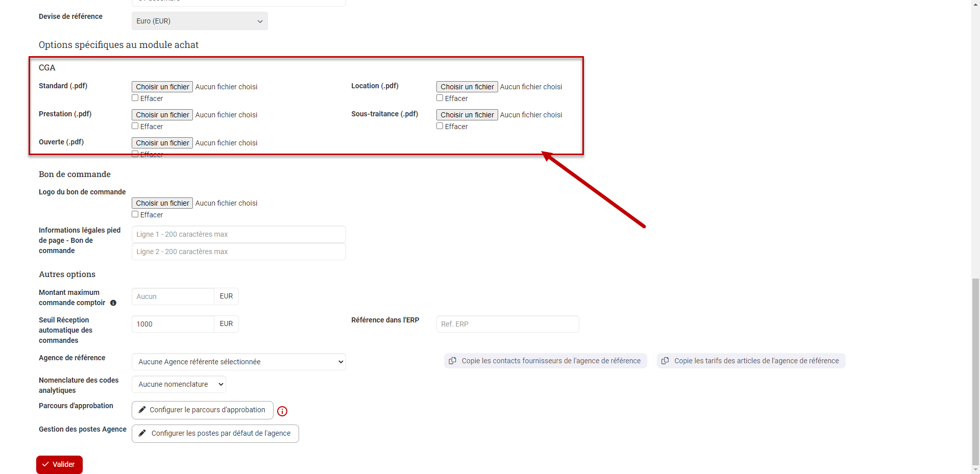Screen dimensions: 980x474
Task: Expand the Agence de référence dropdown
Action: [x=238, y=362]
